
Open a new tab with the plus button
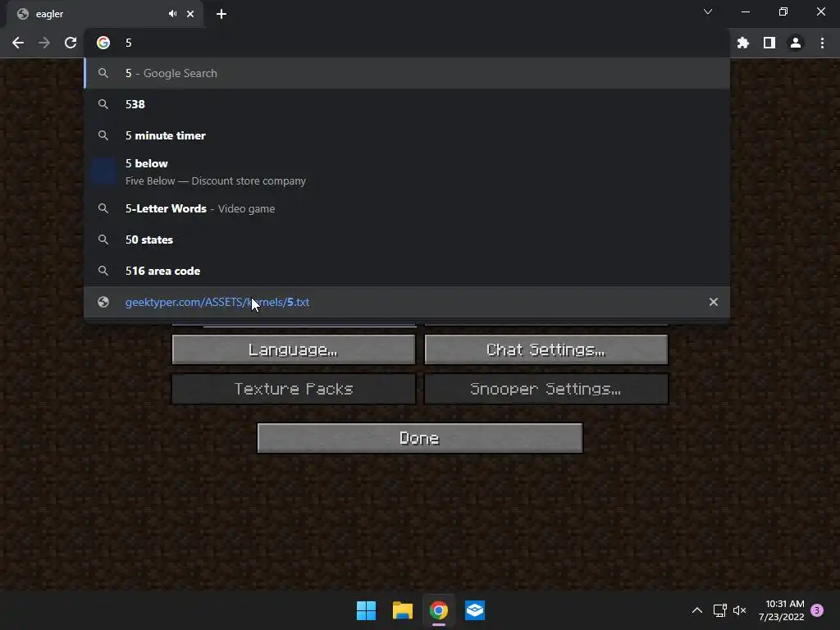click(x=221, y=14)
